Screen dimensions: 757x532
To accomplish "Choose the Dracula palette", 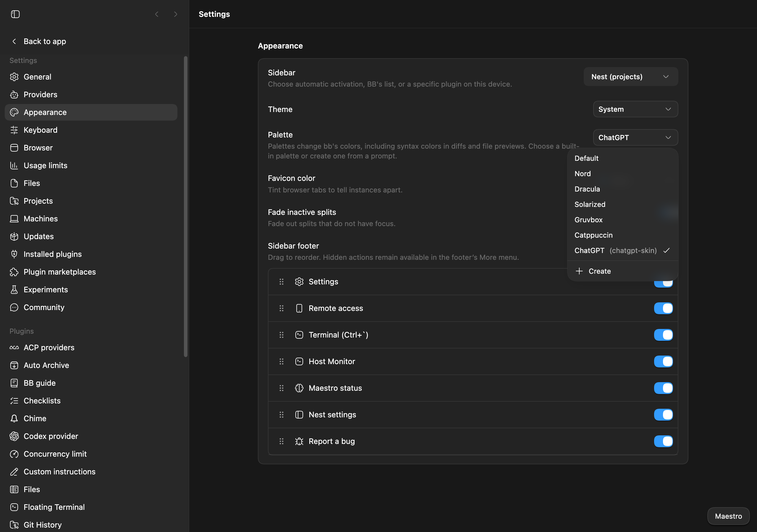I will (622, 189).
